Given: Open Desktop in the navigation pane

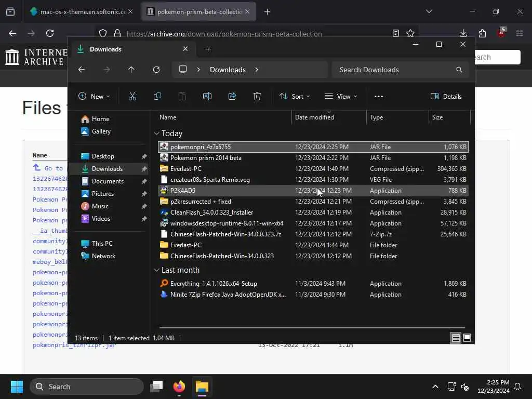Looking at the screenshot, I should (103, 156).
